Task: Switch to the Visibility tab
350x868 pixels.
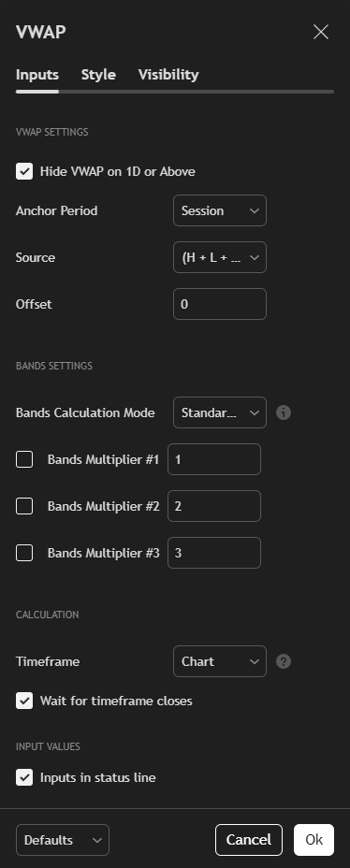Action: (x=168, y=75)
